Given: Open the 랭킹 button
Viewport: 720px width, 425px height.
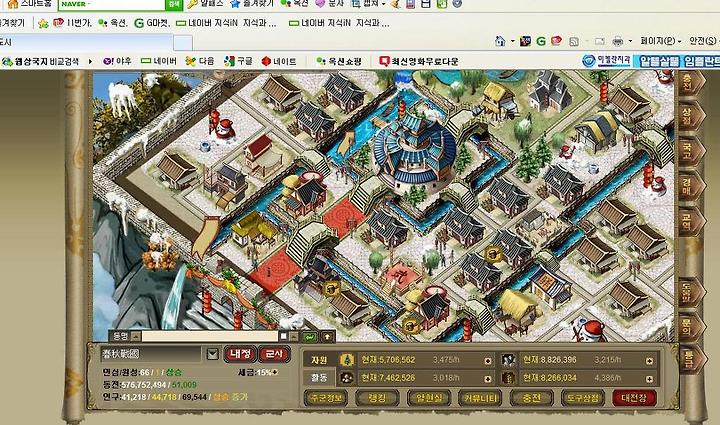Looking at the screenshot, I should pyautogui.click(x=377, y=398).
